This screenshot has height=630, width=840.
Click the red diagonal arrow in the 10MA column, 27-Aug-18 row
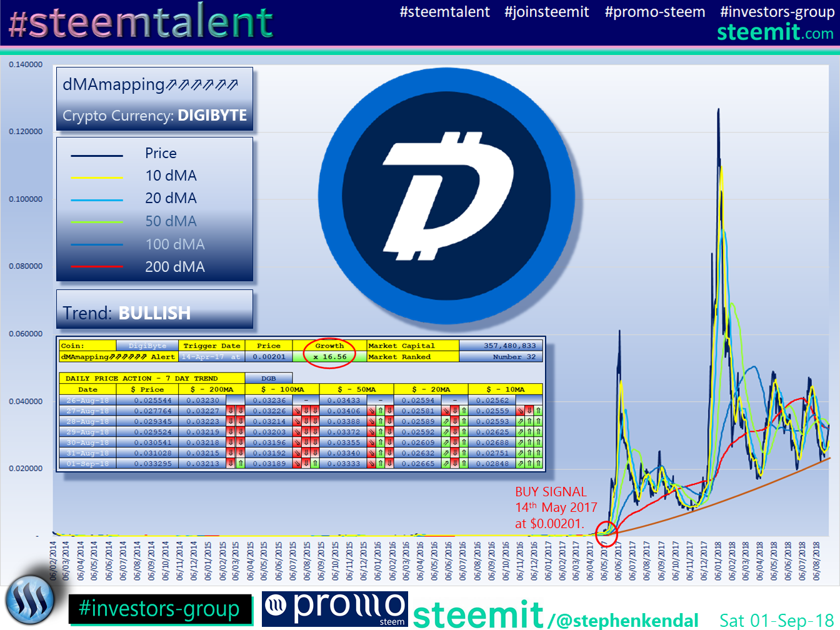(520, 411)
